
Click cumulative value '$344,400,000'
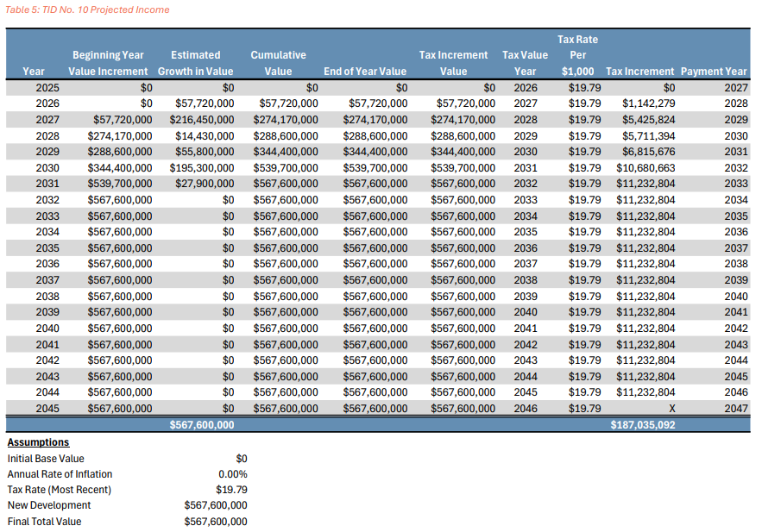point(286,152)
